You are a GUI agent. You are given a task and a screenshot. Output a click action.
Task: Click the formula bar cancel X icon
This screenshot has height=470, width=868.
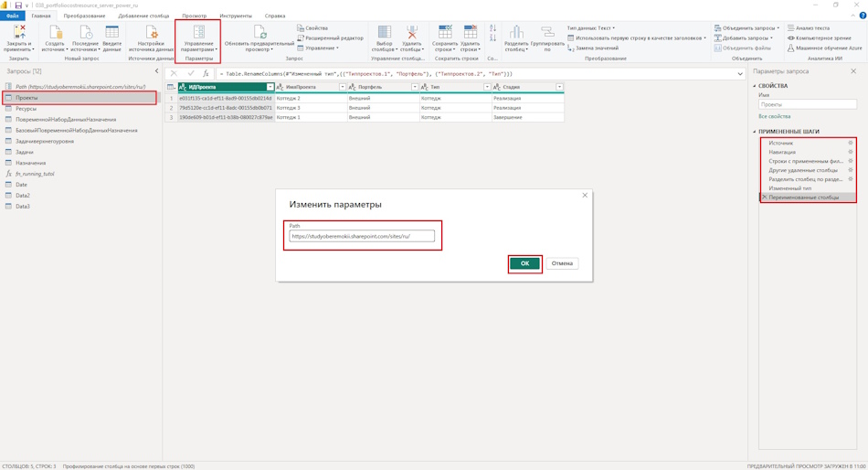[174, 74]
